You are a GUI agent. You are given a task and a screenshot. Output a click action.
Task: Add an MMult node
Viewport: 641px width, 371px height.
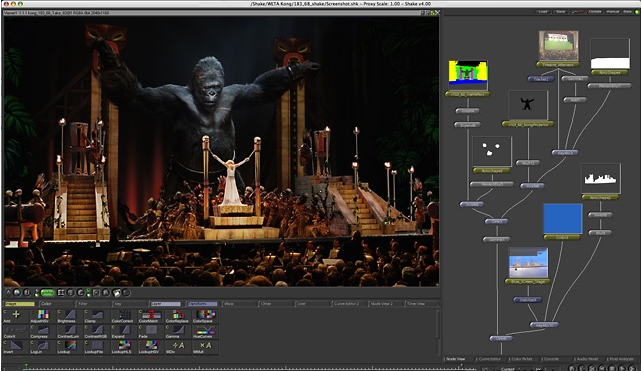(206, 346)
